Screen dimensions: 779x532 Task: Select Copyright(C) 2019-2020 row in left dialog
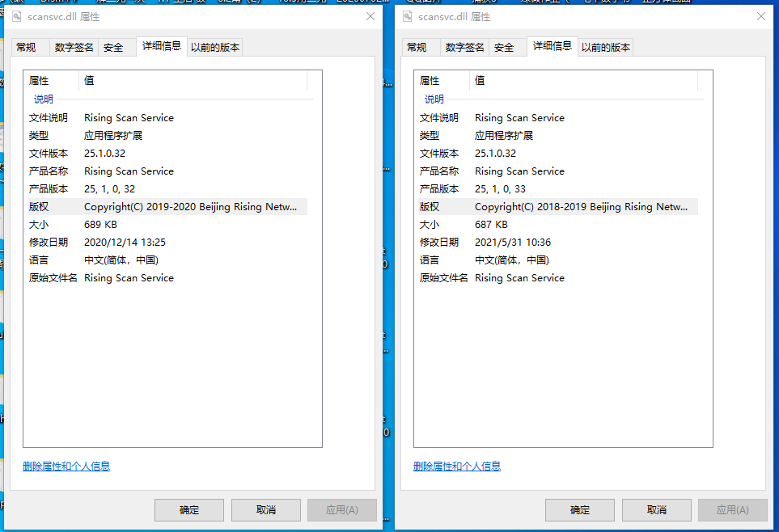tap(167, 207)
